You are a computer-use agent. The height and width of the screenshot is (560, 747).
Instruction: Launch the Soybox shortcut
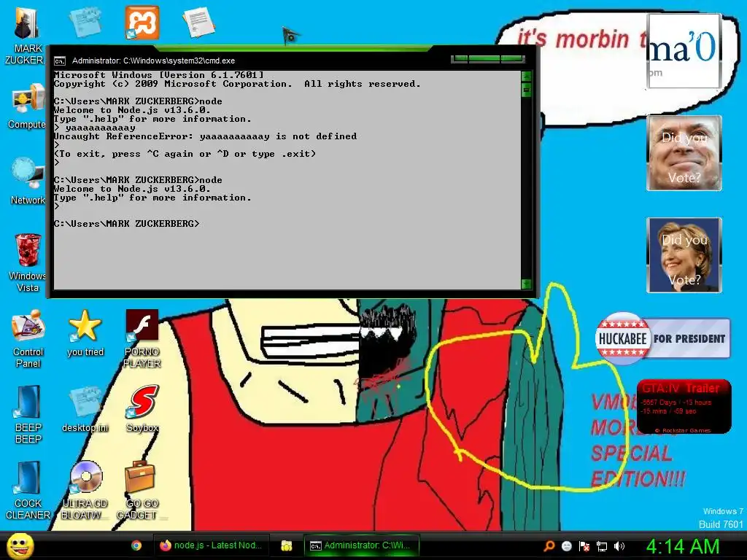pyautogui.click(x=142, y=408)
